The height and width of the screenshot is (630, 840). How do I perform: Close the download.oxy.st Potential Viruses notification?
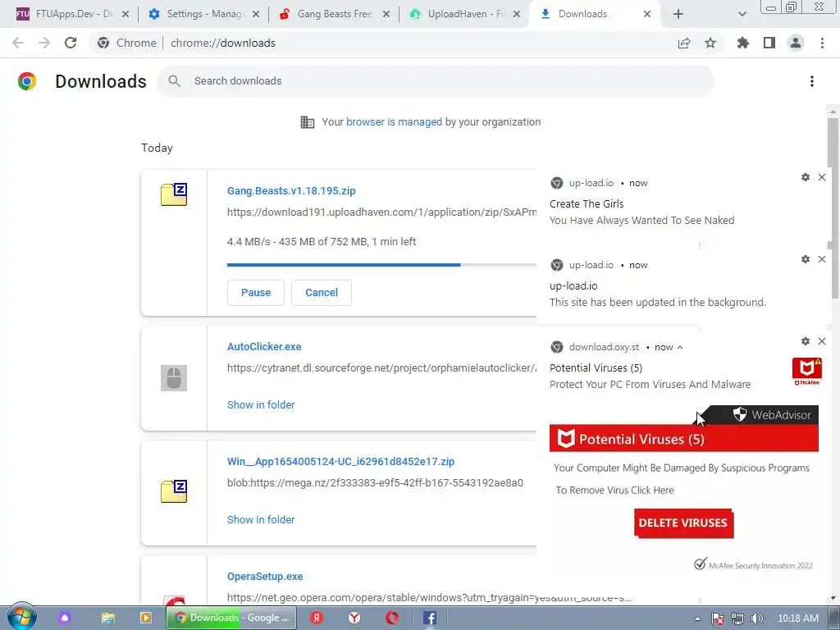(x=822, y=341)
